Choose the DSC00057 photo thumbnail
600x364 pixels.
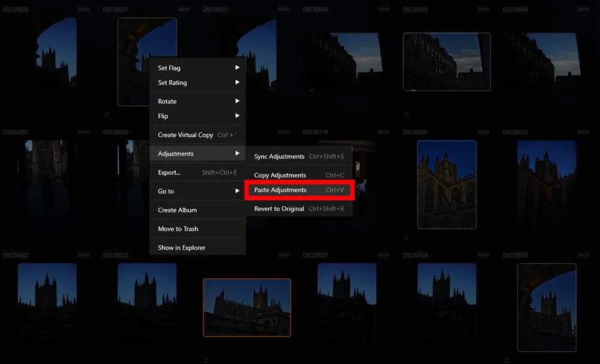tap(47, 183)
